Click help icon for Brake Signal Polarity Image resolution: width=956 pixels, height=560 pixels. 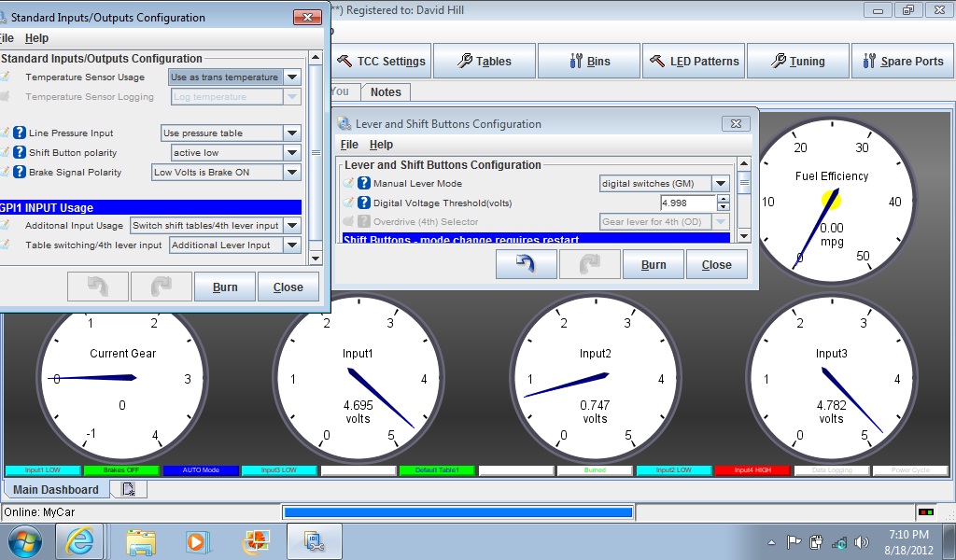(x=20, y=172)
